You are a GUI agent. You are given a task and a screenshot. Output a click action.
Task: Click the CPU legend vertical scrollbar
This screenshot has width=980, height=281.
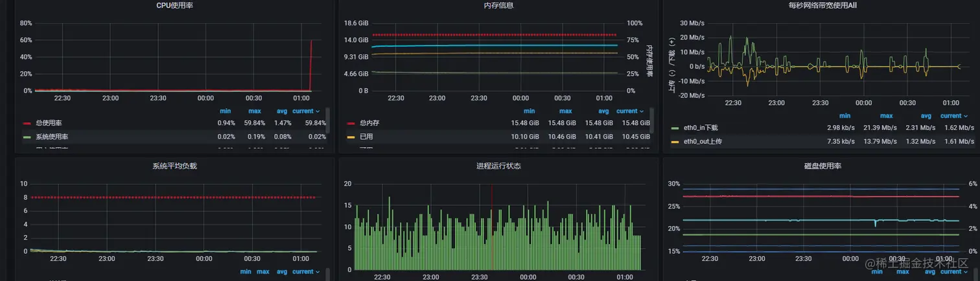[x=327, y=120]
